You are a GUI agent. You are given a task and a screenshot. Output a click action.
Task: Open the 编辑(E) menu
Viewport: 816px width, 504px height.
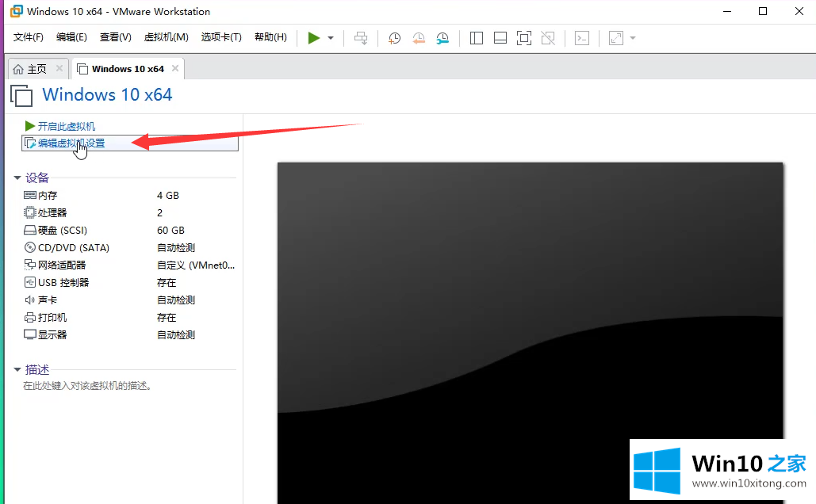click(71, 37)
